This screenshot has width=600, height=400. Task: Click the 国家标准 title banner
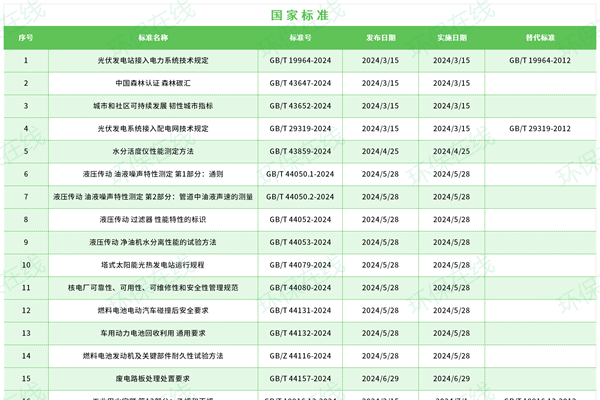click(x=300, y=15)
